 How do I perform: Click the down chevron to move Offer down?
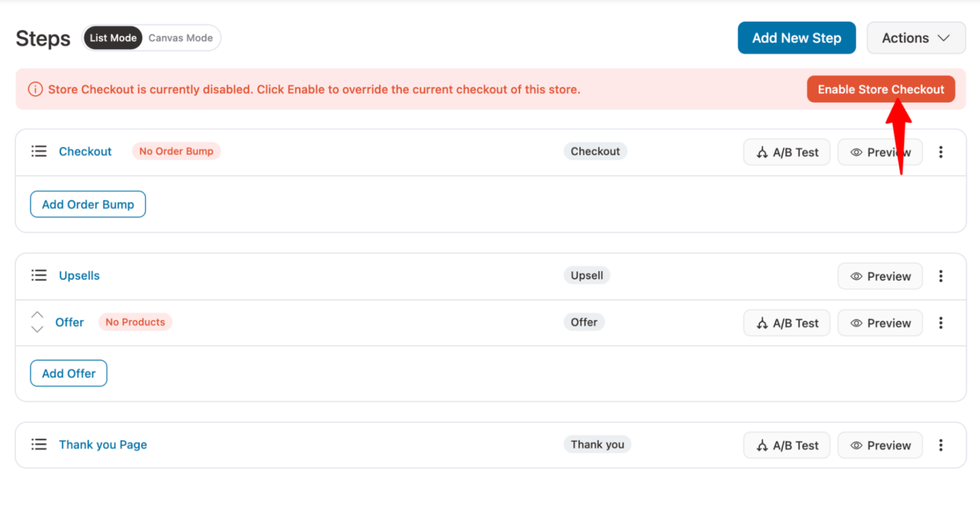click(x=37, y=330)
